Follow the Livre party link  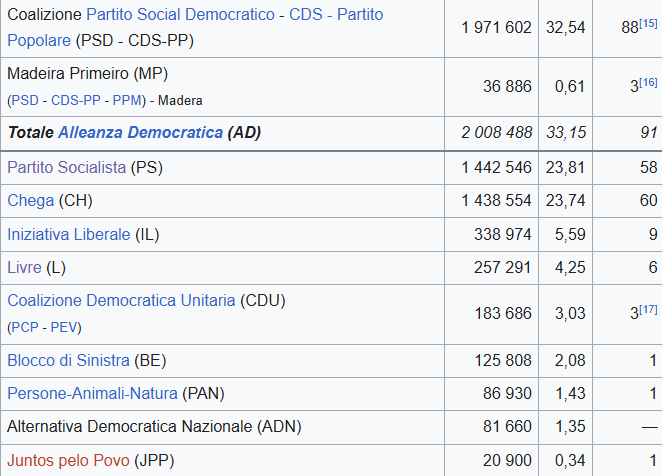click(x=25, y=267)
